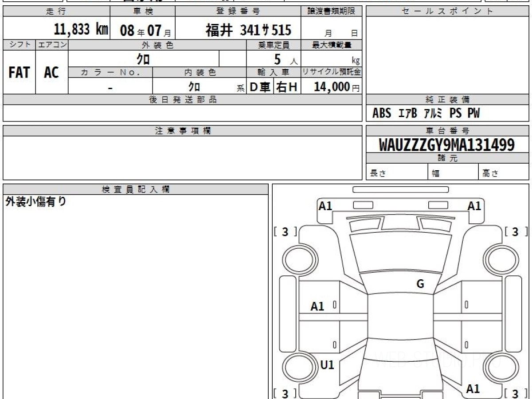Image resolution: width=532 pixels, height=399 pixels.
Task: Click the 諸元 header
Action: click(447, 158)
